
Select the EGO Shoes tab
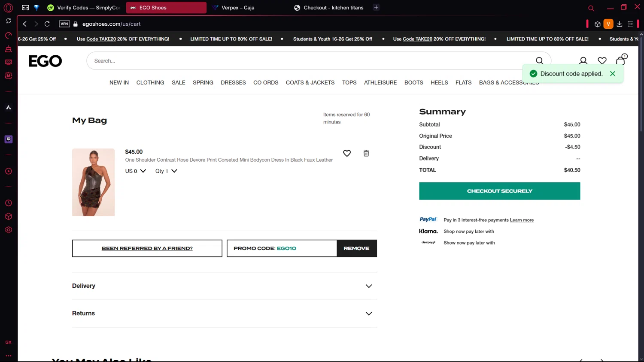166,8
